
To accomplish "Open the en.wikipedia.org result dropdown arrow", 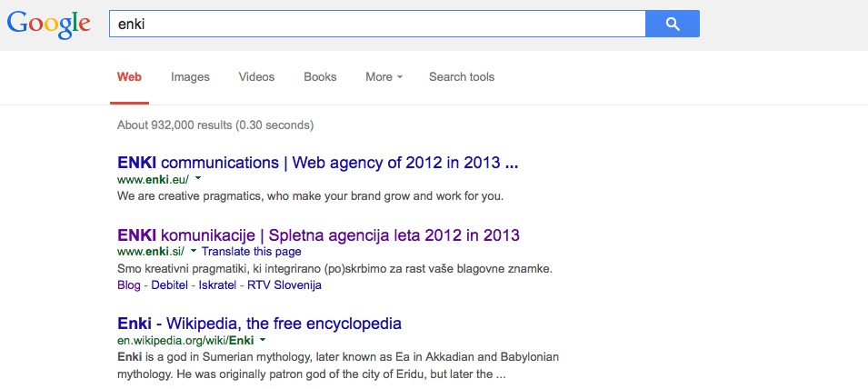I will click(263, 340).
